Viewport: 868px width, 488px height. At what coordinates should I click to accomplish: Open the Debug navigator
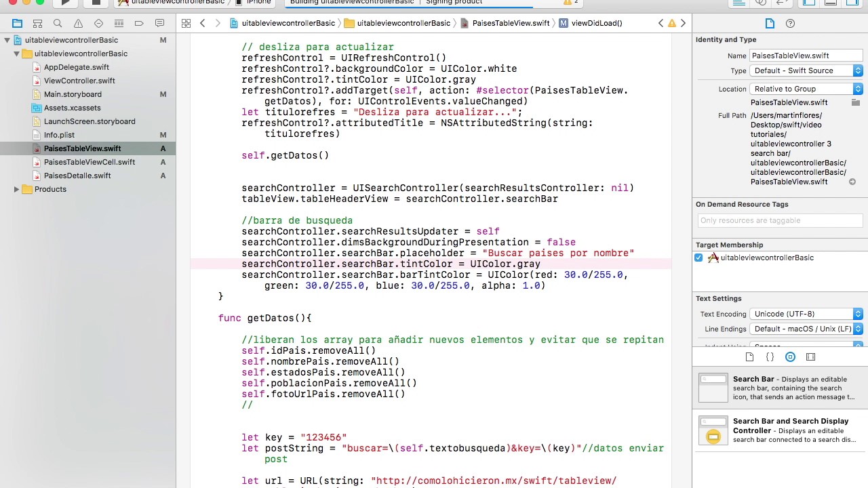tap(119, 23)
